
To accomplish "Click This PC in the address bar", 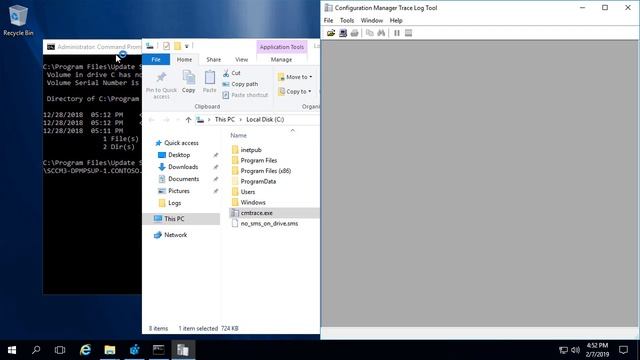I will 224,120.
